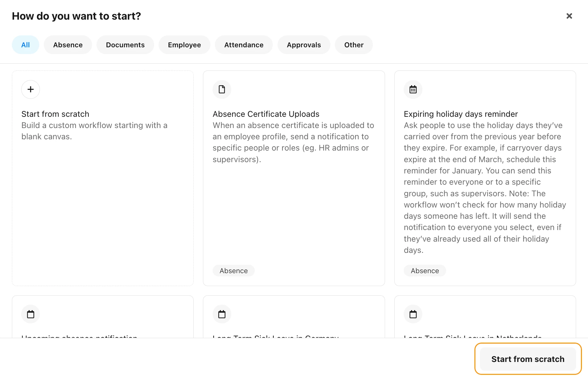
Task: Open the Attendance category filter
Action: click(244, 45)
